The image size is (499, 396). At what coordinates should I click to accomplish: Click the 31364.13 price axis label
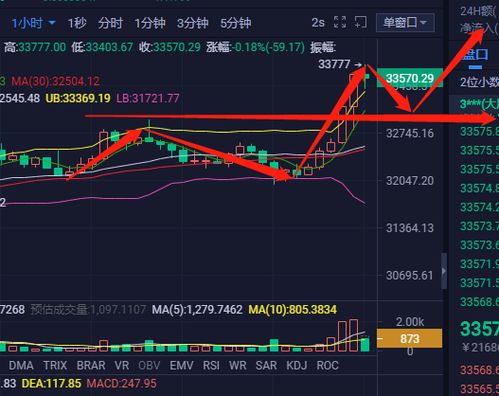[x=410, y=228]
